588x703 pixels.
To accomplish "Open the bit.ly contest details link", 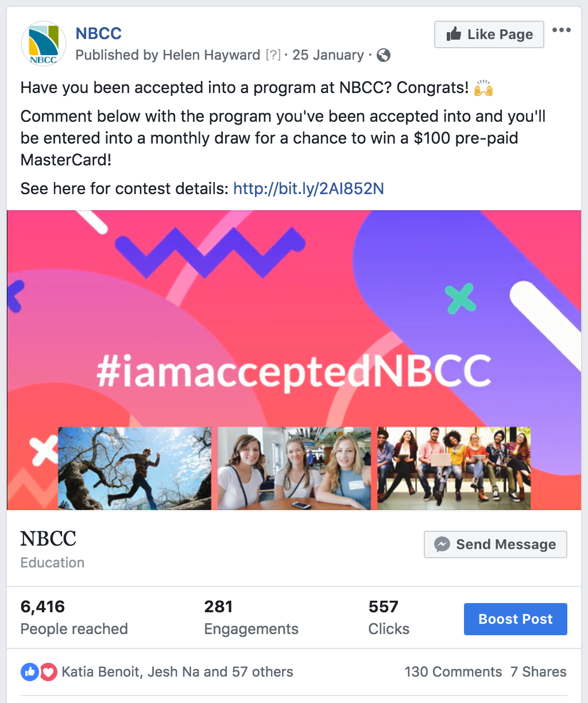I will click(x=308, y=188).
